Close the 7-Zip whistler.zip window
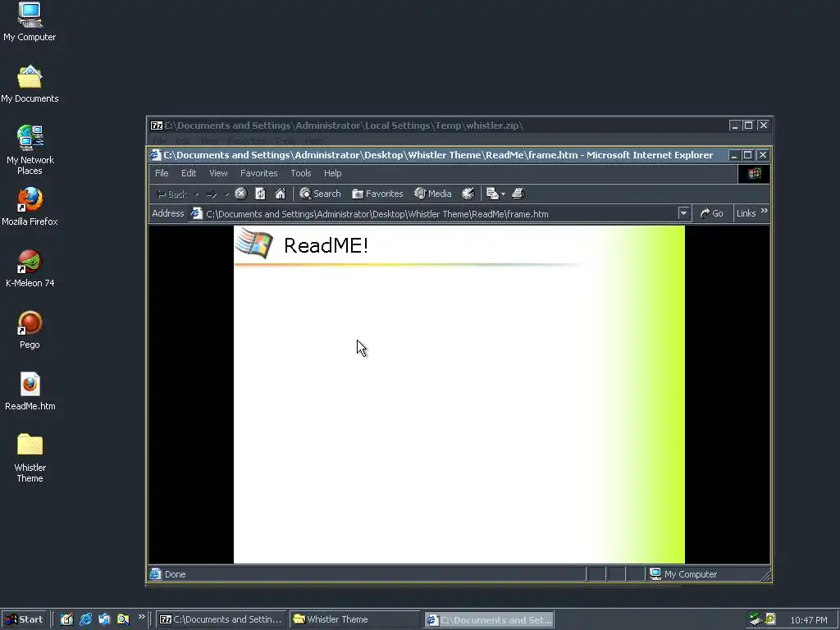This screenshot has height=630, width=840. point(764,126)
